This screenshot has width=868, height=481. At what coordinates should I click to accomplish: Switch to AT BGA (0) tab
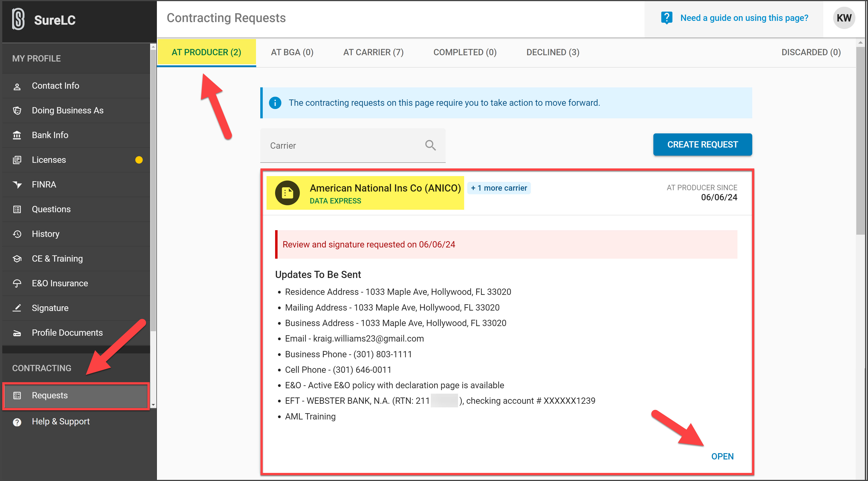(292, 53)
